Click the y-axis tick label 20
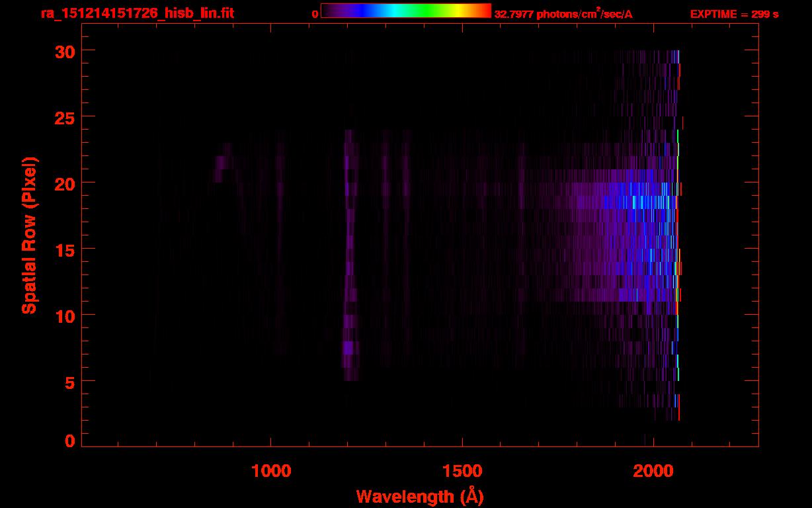The image size is (812, 508). [x=65, y=183]
